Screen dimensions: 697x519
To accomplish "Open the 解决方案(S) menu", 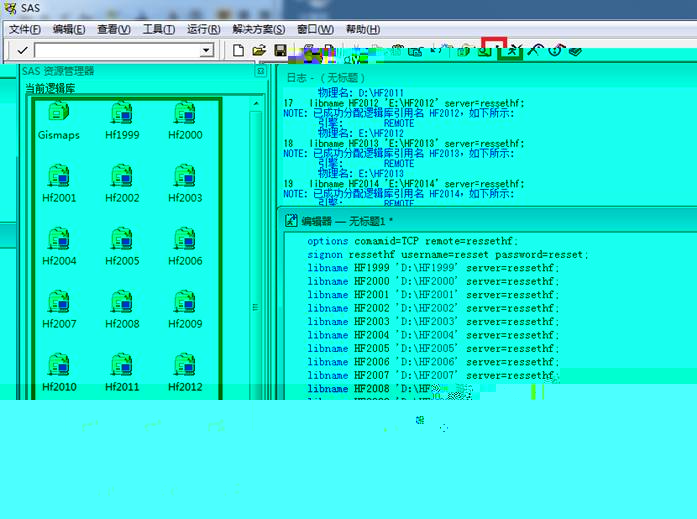I will click(x=259, y=29).
